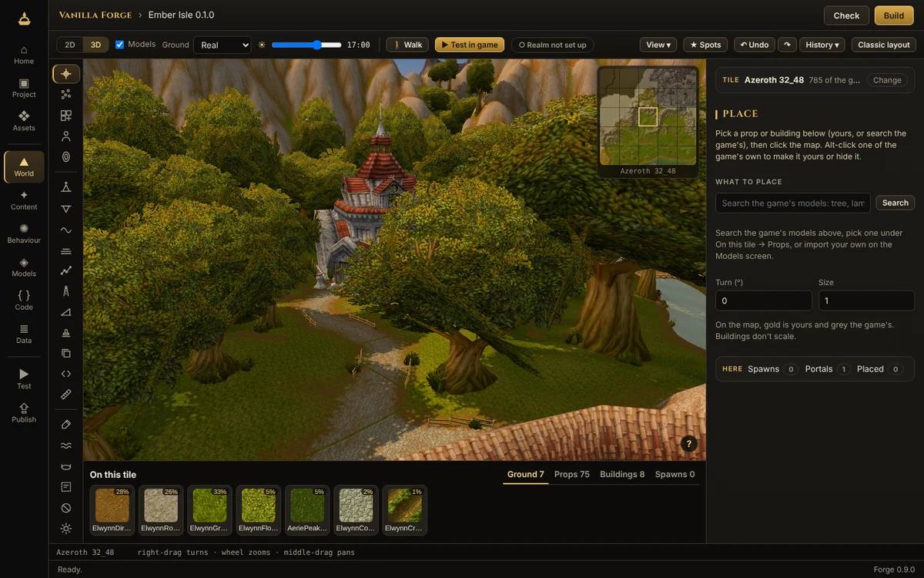This screenshot has width=924, height=578.
Task: Click the Turn degrees input field
Action: pyautogui.click(x=764, y=301)
